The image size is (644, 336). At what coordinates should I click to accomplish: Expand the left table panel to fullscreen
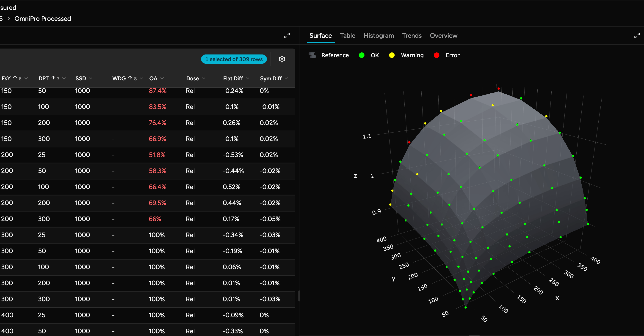(287, 35)
